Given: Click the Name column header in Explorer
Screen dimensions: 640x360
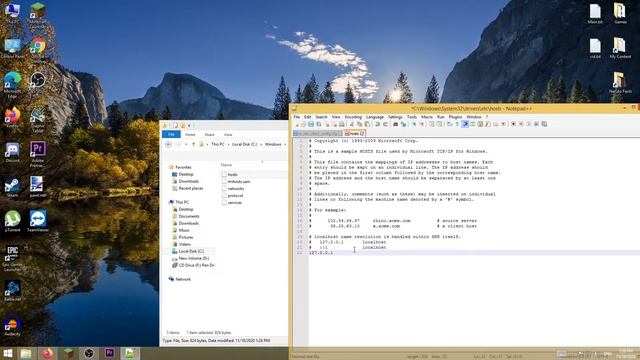Looking at the screenshot, I should [227, 165].
